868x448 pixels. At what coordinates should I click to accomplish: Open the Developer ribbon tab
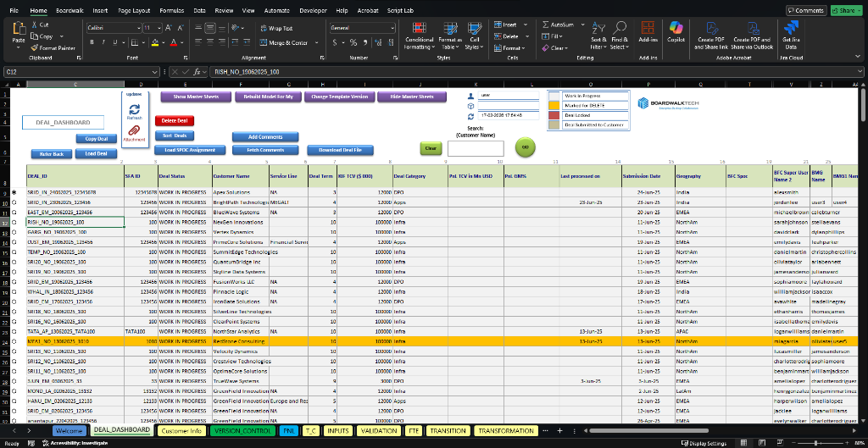313,10
